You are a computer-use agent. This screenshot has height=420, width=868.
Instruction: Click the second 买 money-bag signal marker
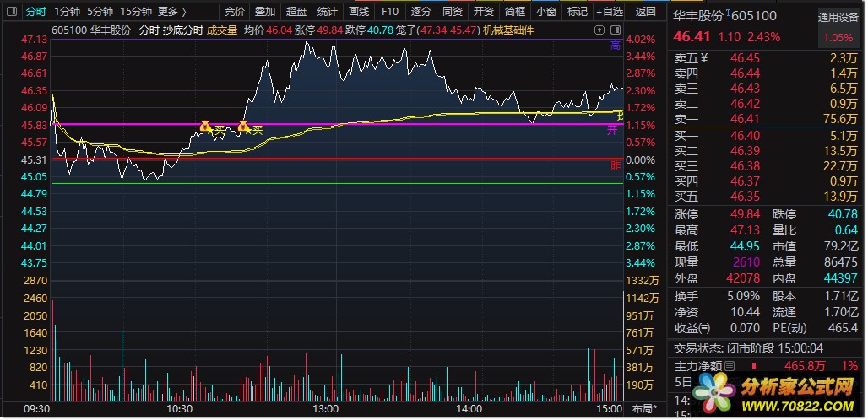(243, 127)
